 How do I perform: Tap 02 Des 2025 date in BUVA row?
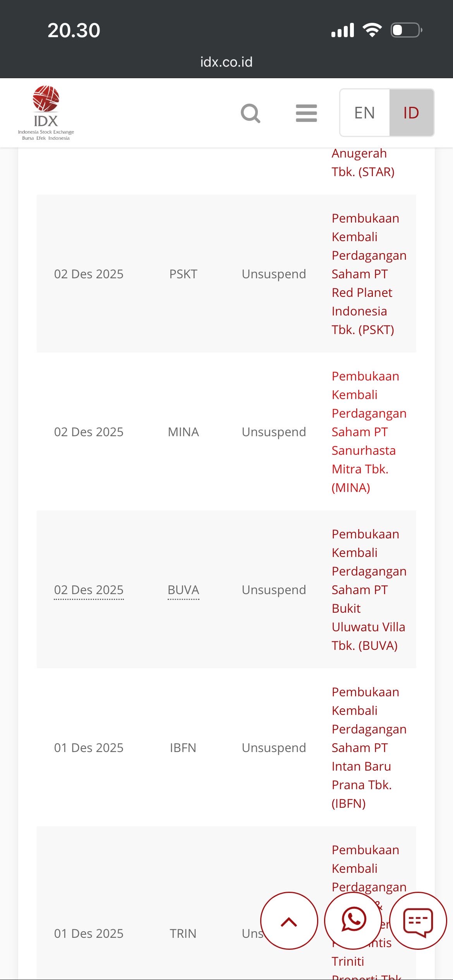click(x=89, y=590)
